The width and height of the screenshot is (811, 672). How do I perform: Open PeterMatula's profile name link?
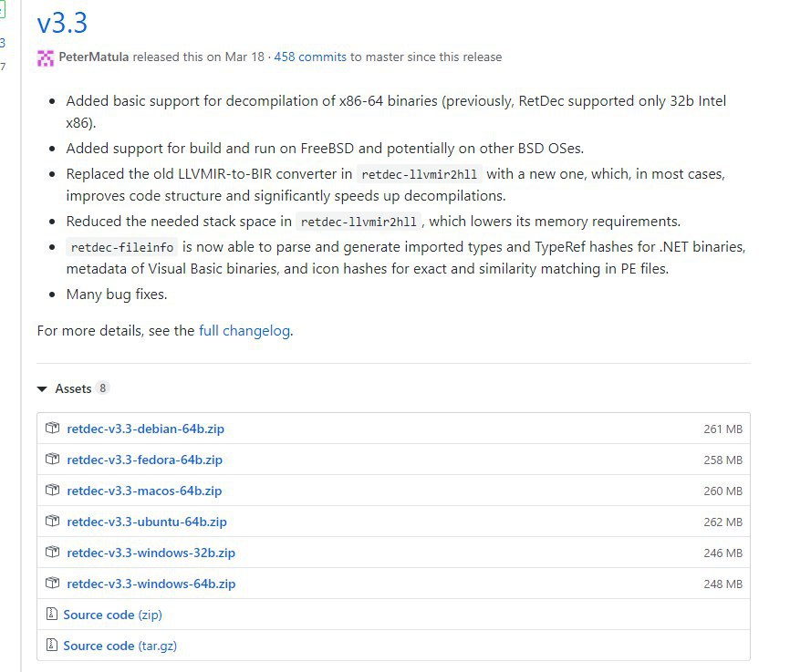(x=94, y=57)
